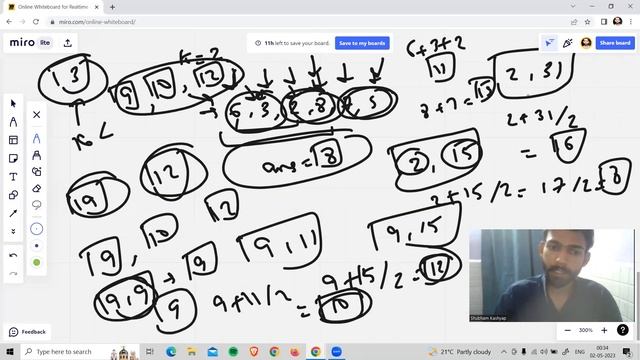Open the help question mark button
The width and height of the screenshot is (640, 360).
coord(622,330)
